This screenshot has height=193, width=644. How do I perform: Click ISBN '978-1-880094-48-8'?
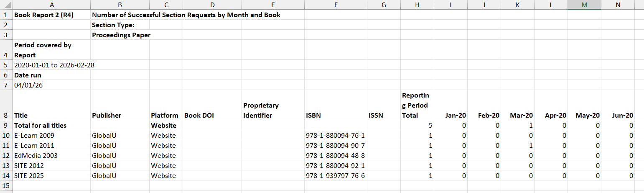[x=336, y=155]
